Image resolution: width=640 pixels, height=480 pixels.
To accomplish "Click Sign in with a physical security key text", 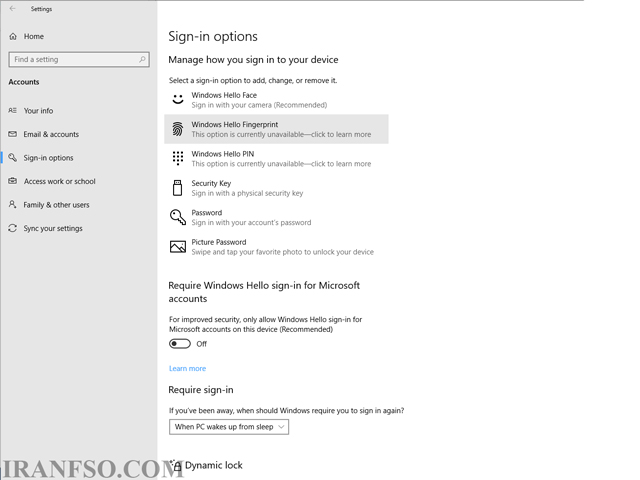I will 247,193.
